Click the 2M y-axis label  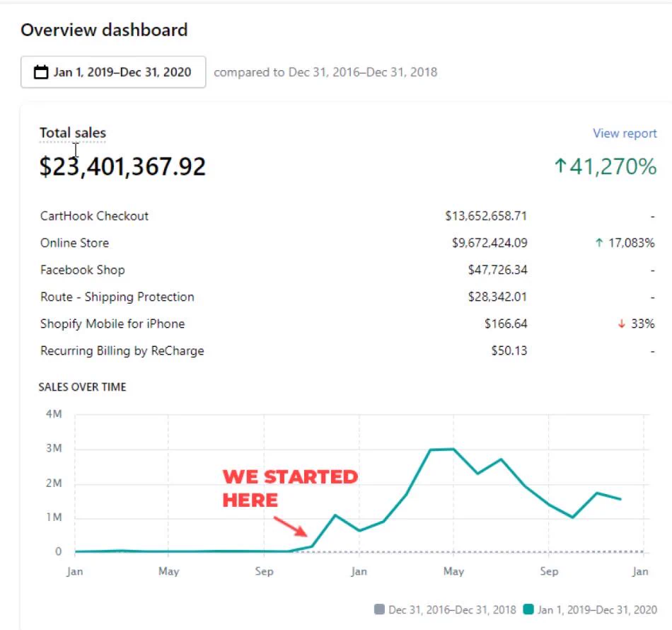point(54,483)
